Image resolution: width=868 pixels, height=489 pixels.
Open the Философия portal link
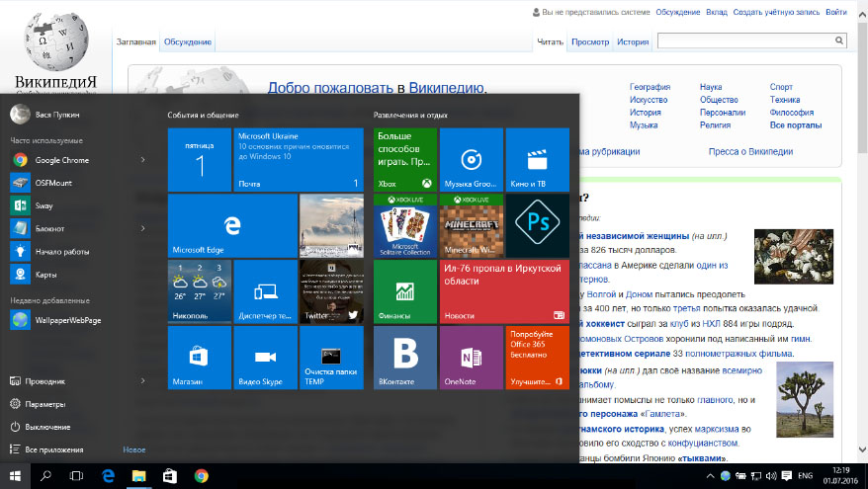click(x=792, y=113)
